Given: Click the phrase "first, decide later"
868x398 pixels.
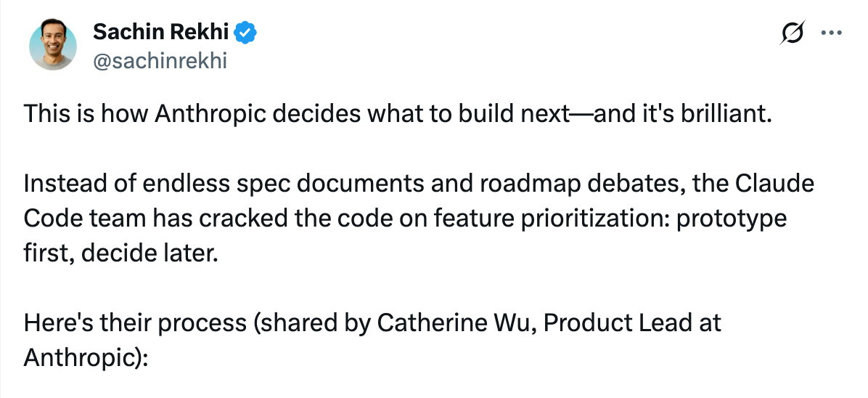Looking at the screenshot, I should point(120,251).
